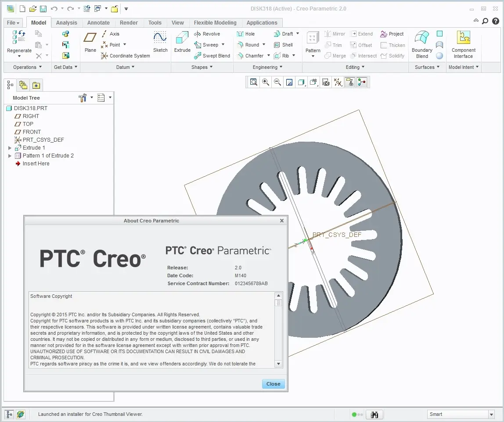Image resolution: width=504 pixels, height=422 pixels.
Task: Switch to the Analysis tab
Action: pos(67,23)
